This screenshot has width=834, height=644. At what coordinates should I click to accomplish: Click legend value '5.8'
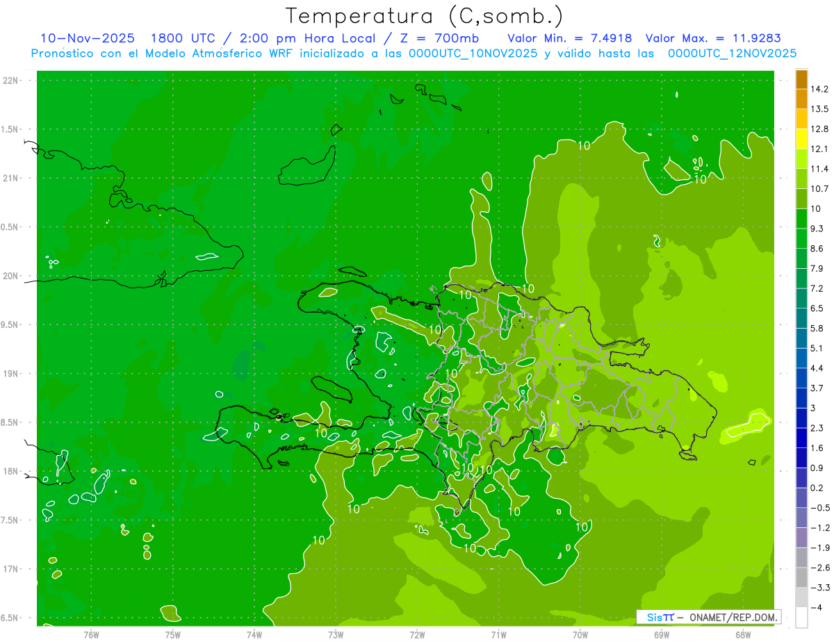tap(817, 329)
